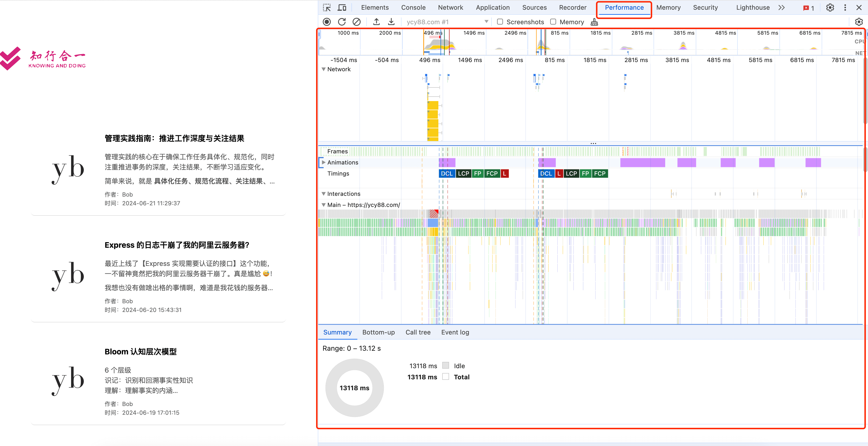Enable the Memory checkbox
This screenshot has width=868, height=446.
point(553,22)
